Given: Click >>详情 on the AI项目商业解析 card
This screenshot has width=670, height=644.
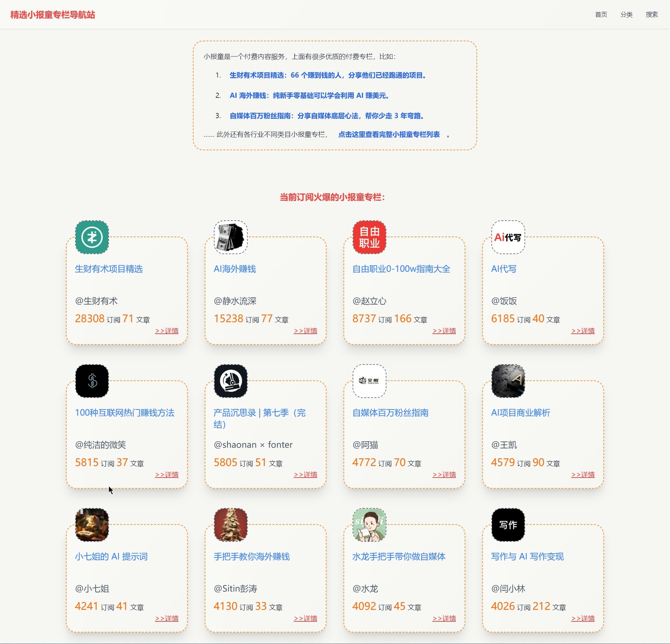Looking at the screenshot, I should 582,474.
